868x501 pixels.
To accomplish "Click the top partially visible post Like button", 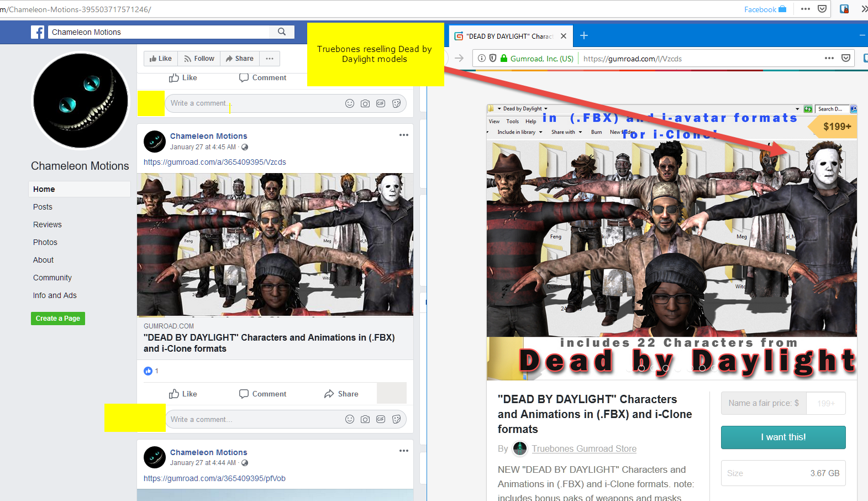I will [183, 78].
